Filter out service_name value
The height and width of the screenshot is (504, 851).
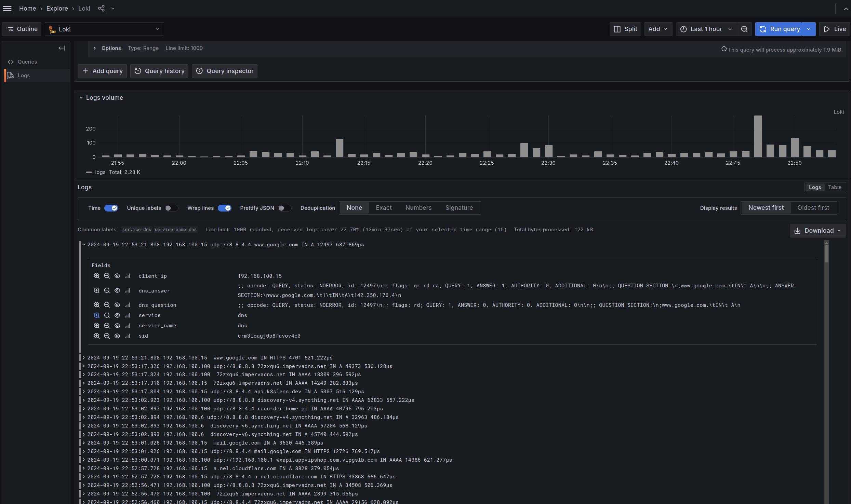point(107,326)
